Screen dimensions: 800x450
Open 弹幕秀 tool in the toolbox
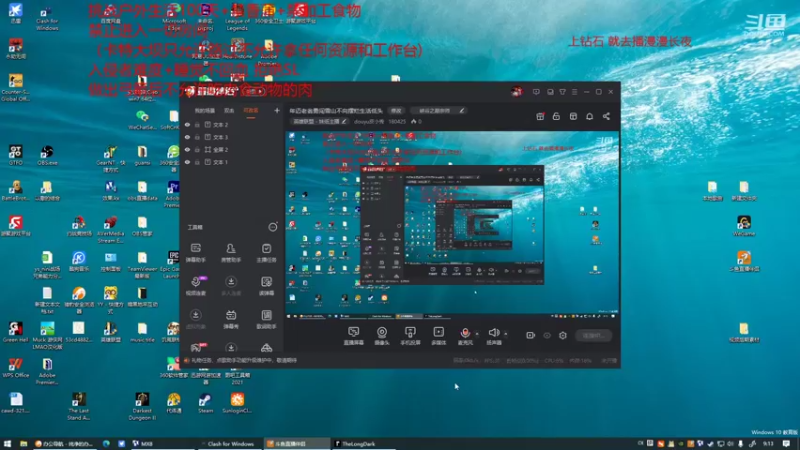[x=231, y=319]
